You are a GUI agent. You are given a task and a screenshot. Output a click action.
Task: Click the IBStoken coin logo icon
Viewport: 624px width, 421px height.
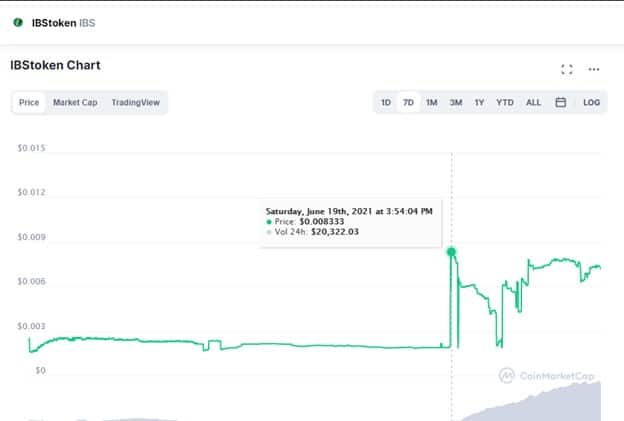[18, 22]
